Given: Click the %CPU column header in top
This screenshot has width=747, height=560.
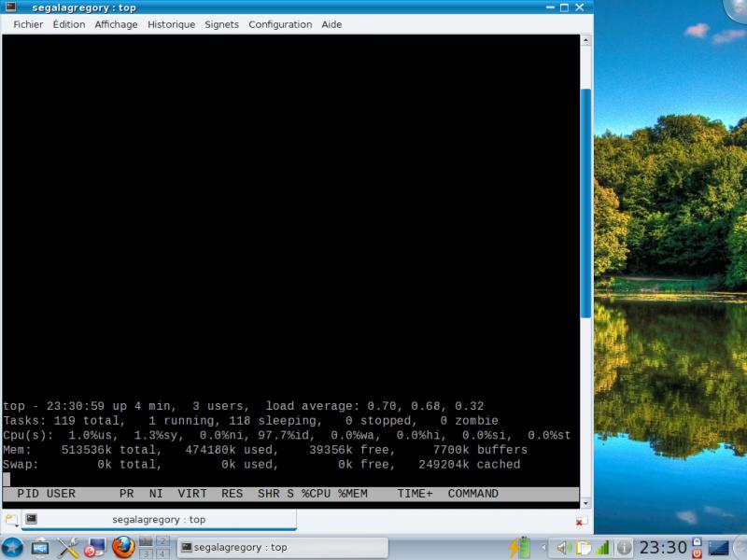Looking at the screenshot, I should (316, 494).
